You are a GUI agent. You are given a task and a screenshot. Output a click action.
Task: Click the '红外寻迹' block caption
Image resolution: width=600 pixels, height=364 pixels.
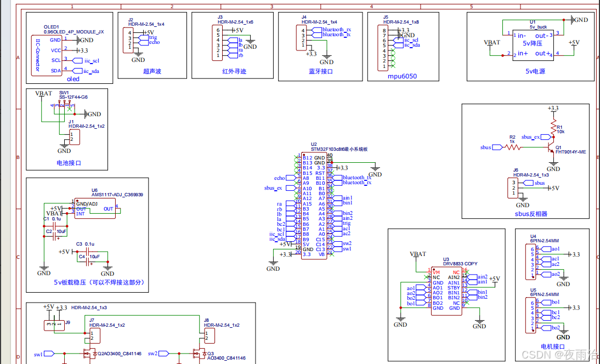click(x=234, y=71)
